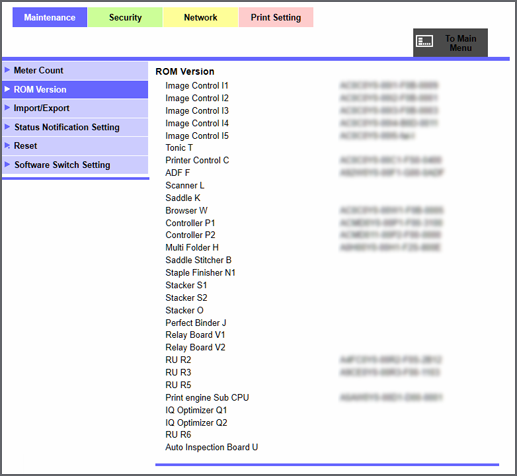Click the blurred version value for Browser W

pyautogui.click(x=391, y=210)
